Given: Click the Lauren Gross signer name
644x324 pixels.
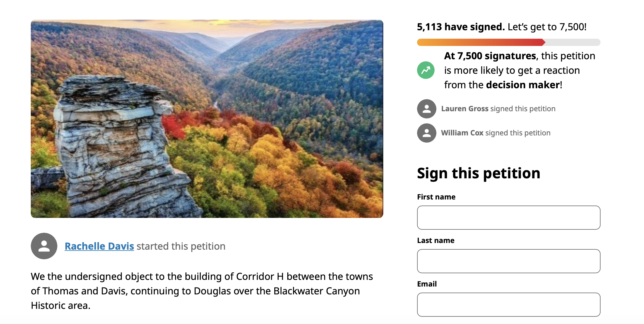Looking at the screenshot, I should [464, 109].
